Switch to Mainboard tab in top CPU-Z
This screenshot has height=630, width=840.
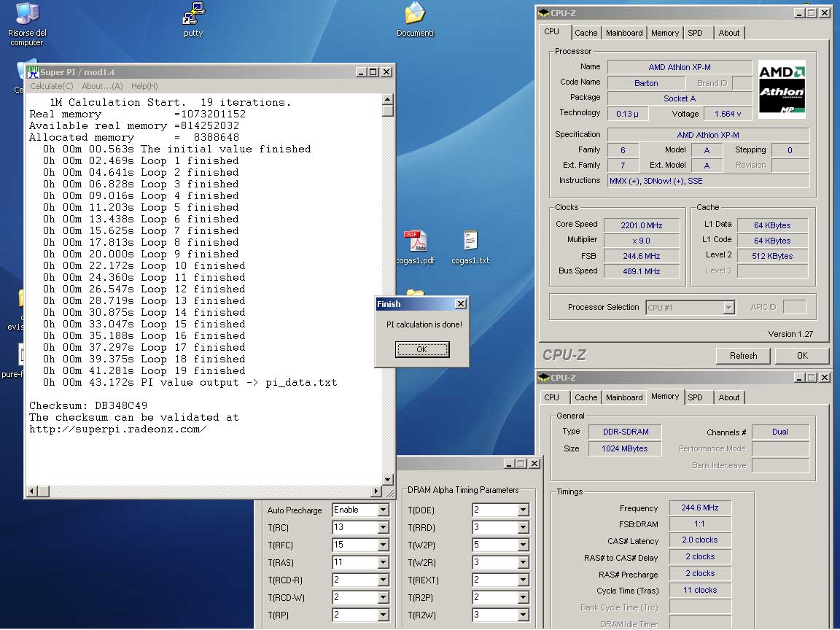pyautogui.click(x=624, y=34)
